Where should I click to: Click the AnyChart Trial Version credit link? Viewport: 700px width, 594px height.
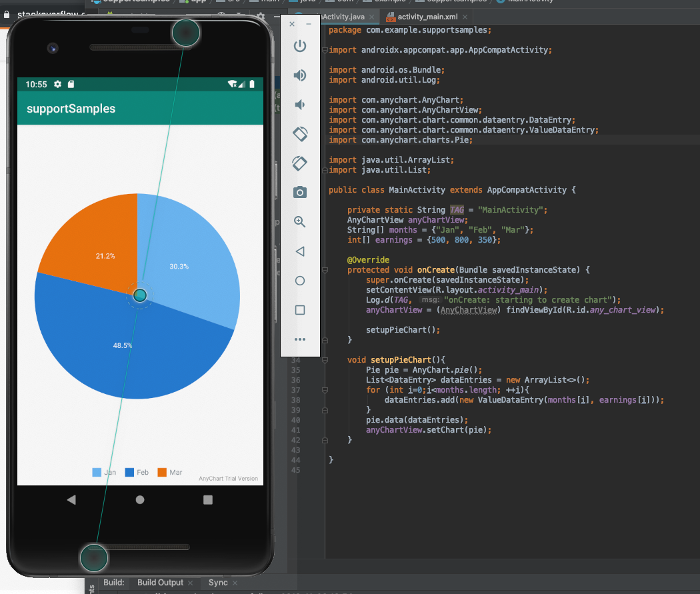click(228, 479)
